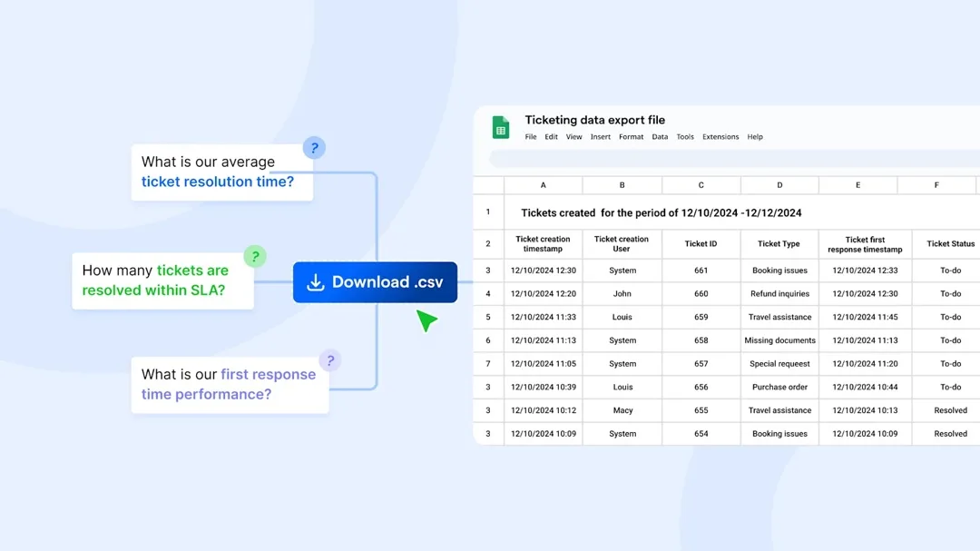Click the download arrow icon on button
This screenshot has height=551, width=980.
(x=316, y=282)
